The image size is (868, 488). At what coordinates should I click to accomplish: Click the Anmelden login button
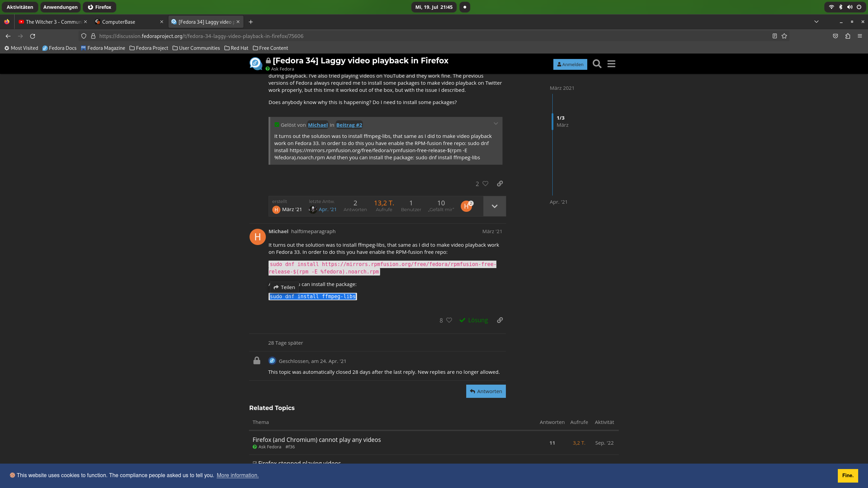(570, 64)
